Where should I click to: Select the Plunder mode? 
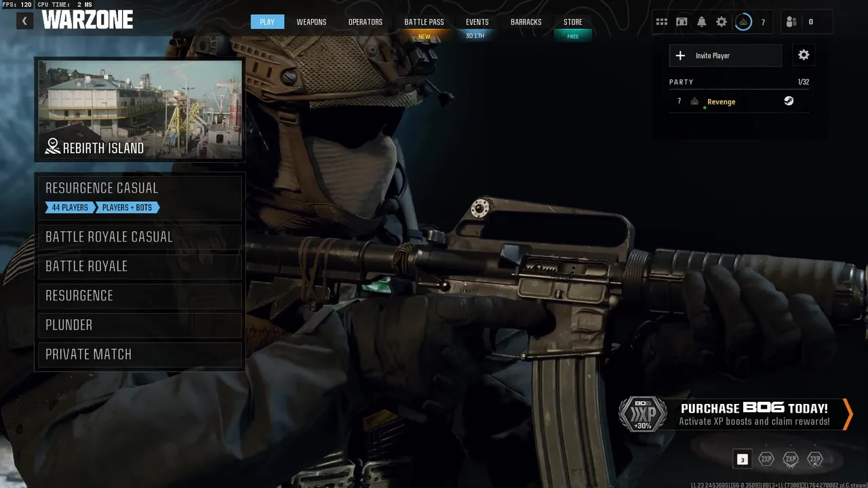point(140,325)
